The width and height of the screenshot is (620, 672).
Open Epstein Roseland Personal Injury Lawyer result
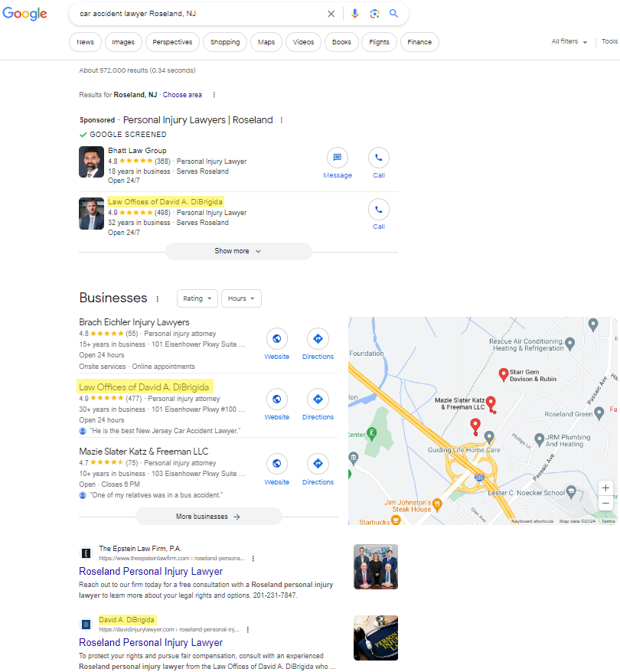(x=151, y=571)
